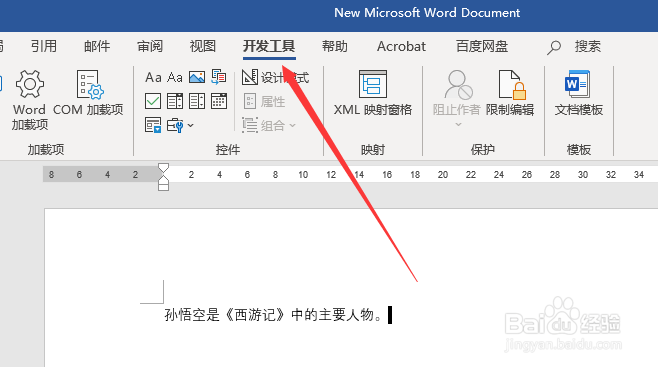Click ruler mark 20
The width and height of the screenshot is (658, 367).
point(443,174)
